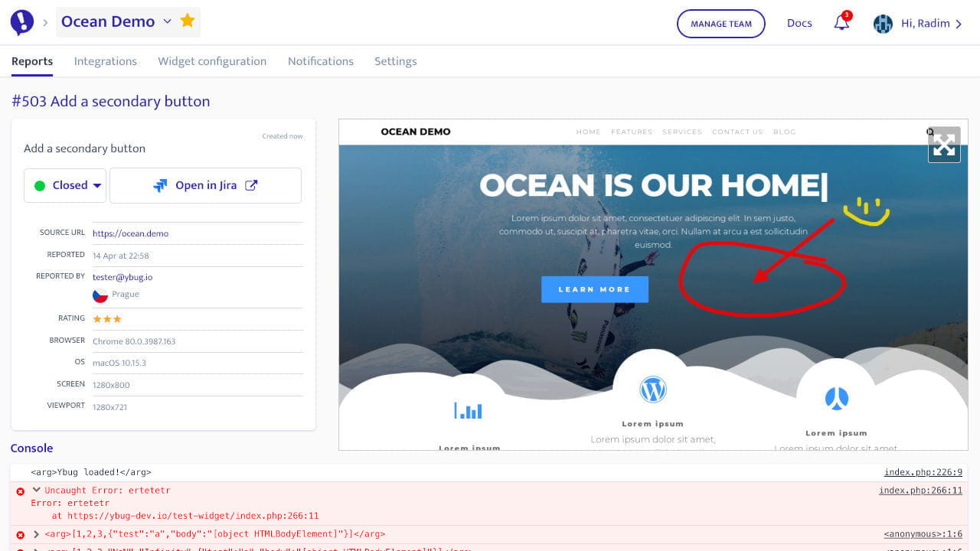Click the report screenshot thumbnail headline
980x551 pixels.
(654, 185)
